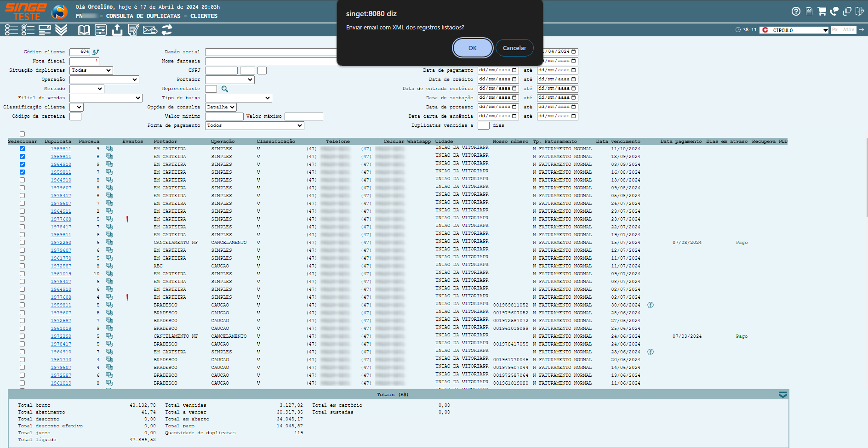
Task: Open the phone chat support icon
Action: click(834, 11)
